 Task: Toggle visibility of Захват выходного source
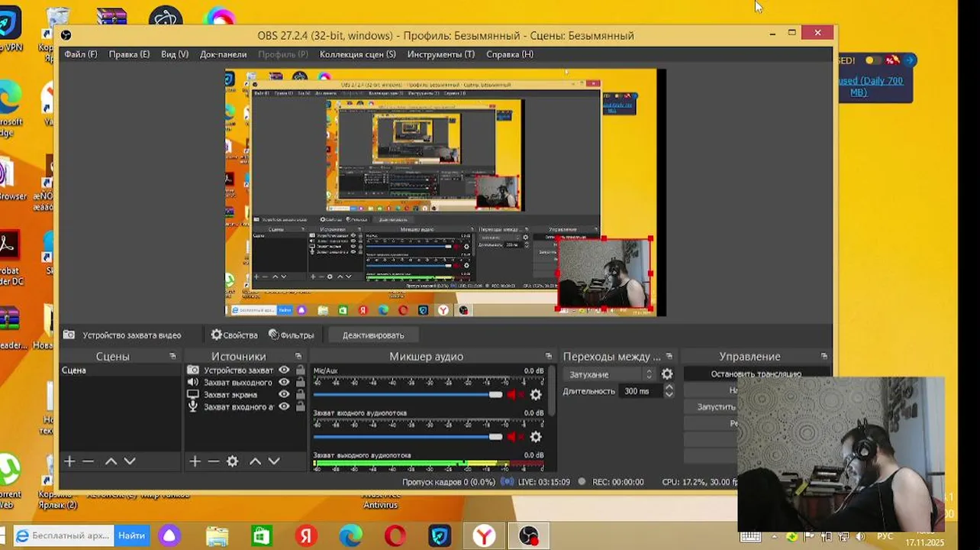(x=284, y=382)
